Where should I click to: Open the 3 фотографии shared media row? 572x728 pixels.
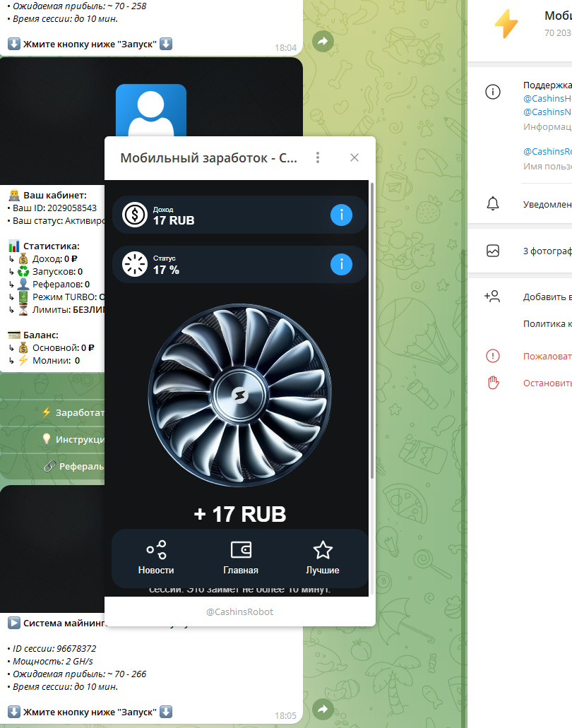pyautogui.click(x=520, y=251)
